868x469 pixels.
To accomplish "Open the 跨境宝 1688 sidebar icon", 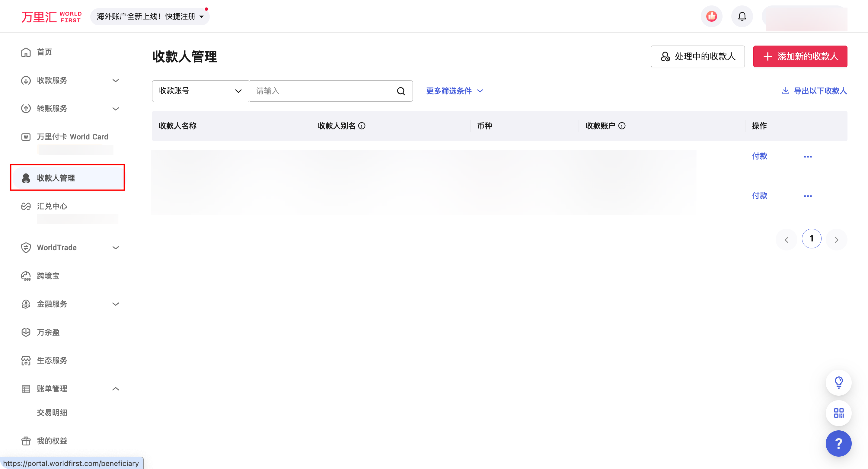I will pos(26,276).
